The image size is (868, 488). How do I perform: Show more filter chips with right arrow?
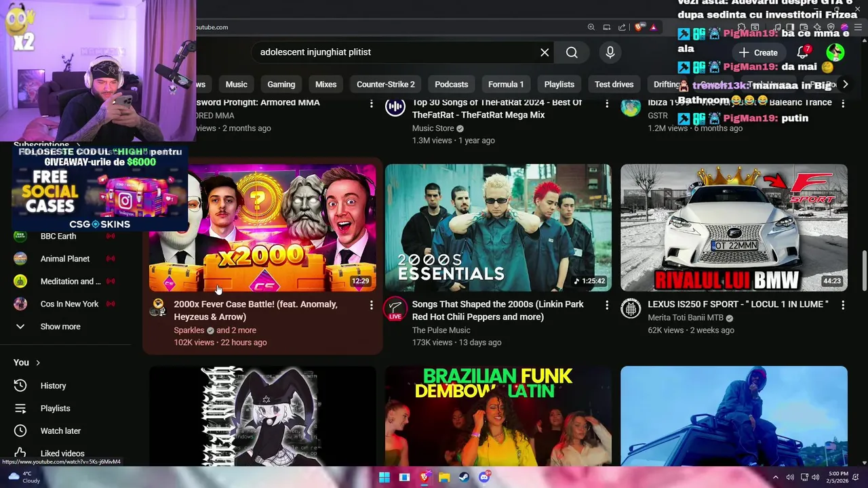click(x=845, y=84)
